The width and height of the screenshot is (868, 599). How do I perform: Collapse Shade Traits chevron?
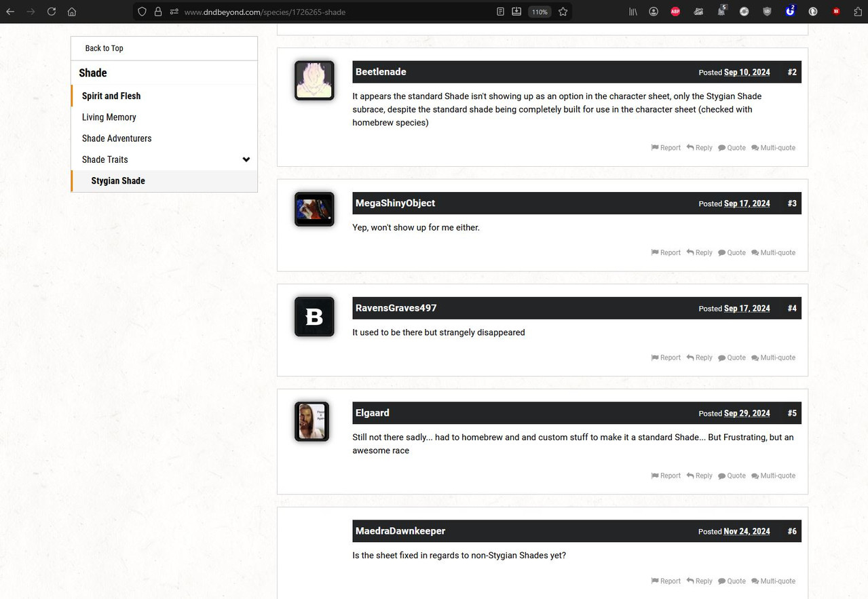(x=246, y=159)
